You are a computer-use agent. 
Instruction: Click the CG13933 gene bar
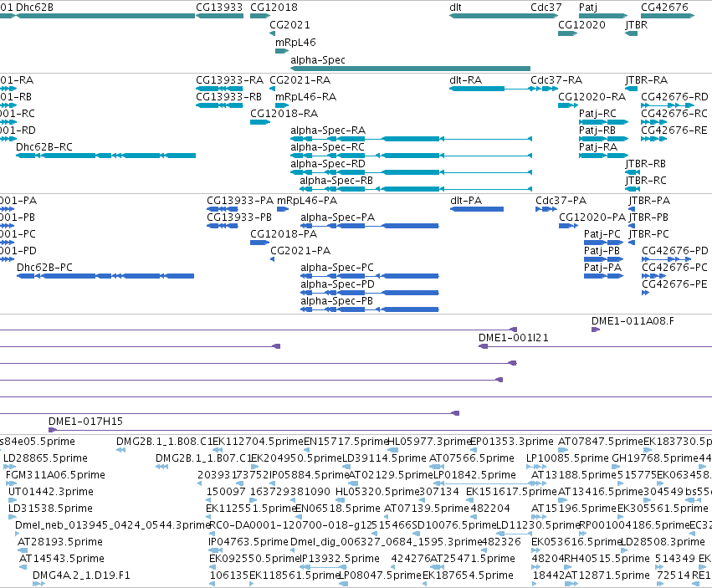219,16
